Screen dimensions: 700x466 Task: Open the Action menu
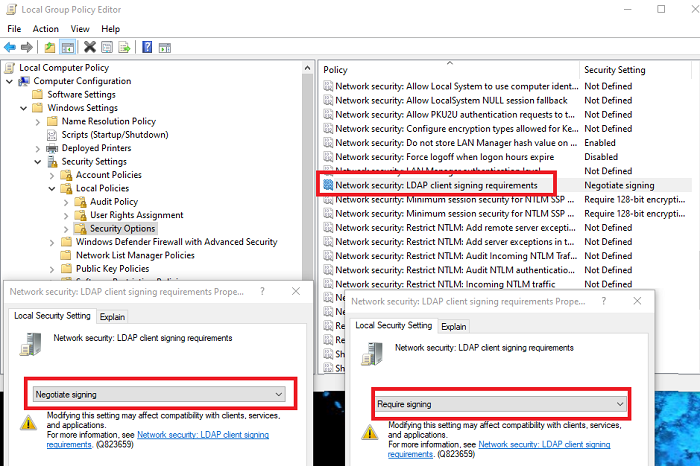pyautogui.click(x=46, y=29)
